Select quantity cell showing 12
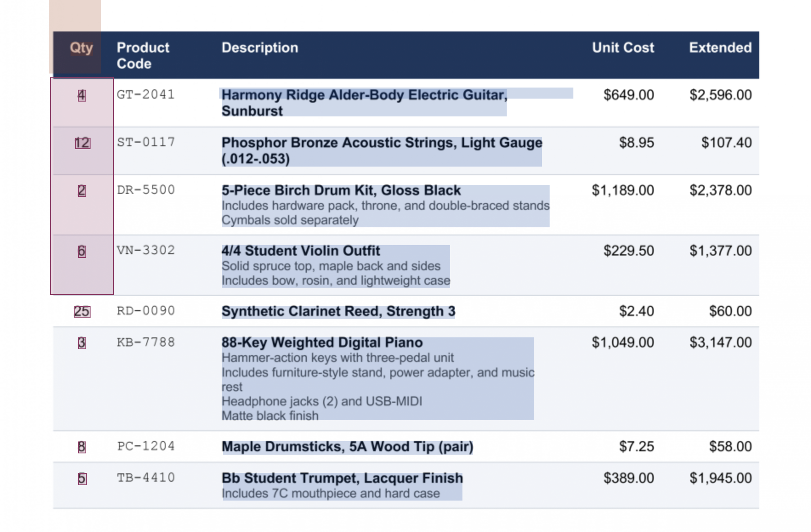The width and height of the screenshot is (811, 532). click(82, 143)
